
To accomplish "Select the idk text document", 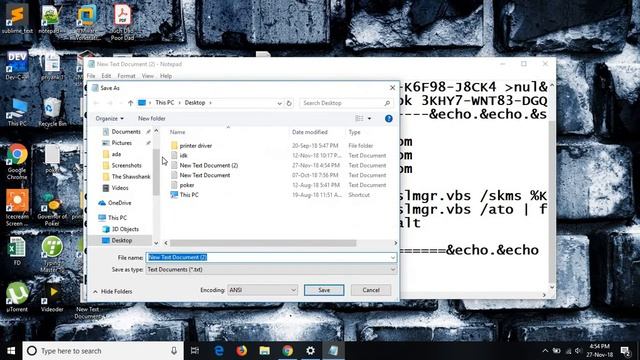I will pyautogui.click(x=184, y=156).
